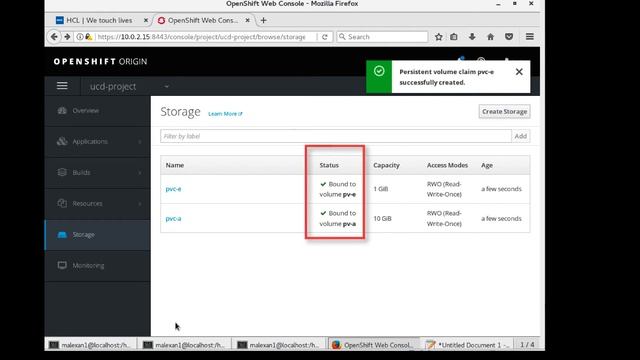Focus the Filter by label field
The image size is (640, 360).
(x=336, y=136)
